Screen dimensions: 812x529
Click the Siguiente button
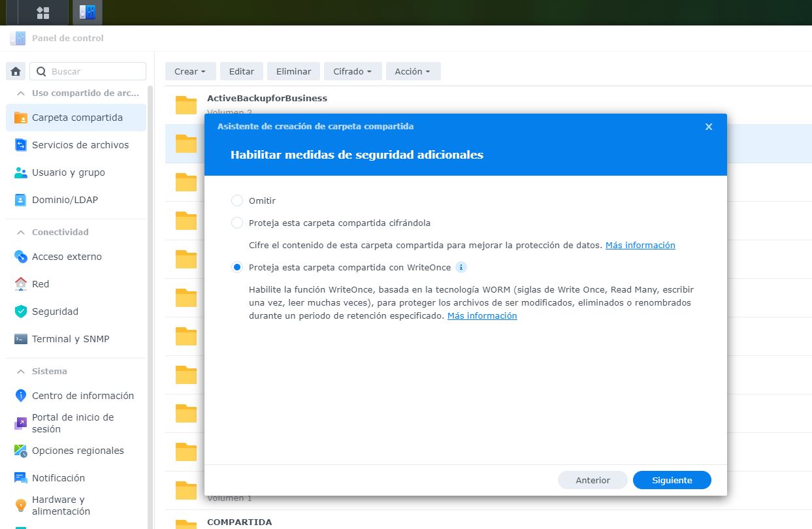(672, 480)
